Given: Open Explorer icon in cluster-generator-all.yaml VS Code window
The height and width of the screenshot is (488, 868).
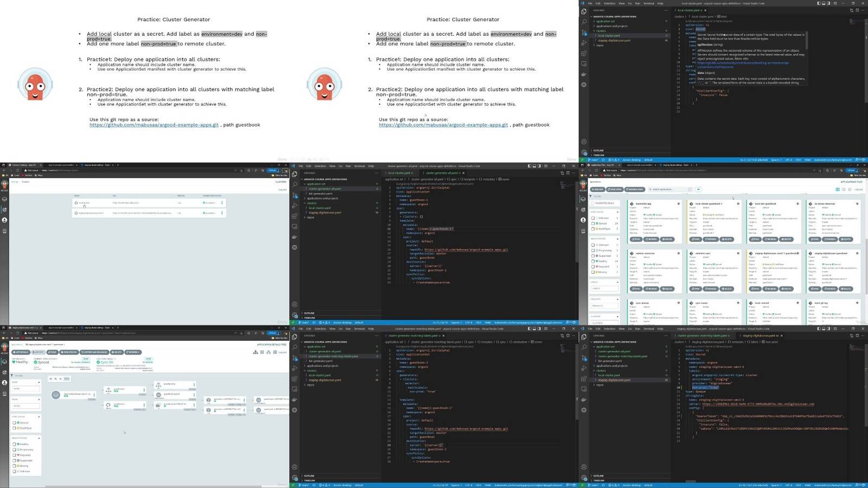Looking at the screenshot, I should tap(295, 174).
